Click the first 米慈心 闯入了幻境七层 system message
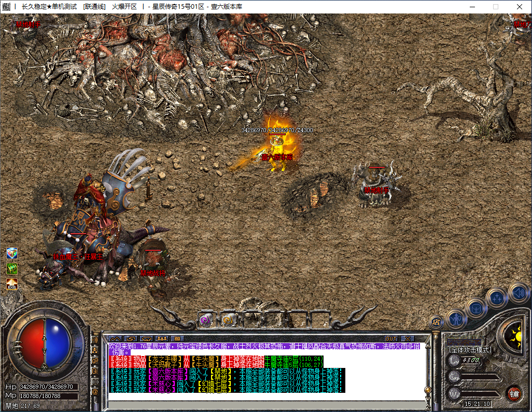The image size is (532, 412). click(227, 383)
